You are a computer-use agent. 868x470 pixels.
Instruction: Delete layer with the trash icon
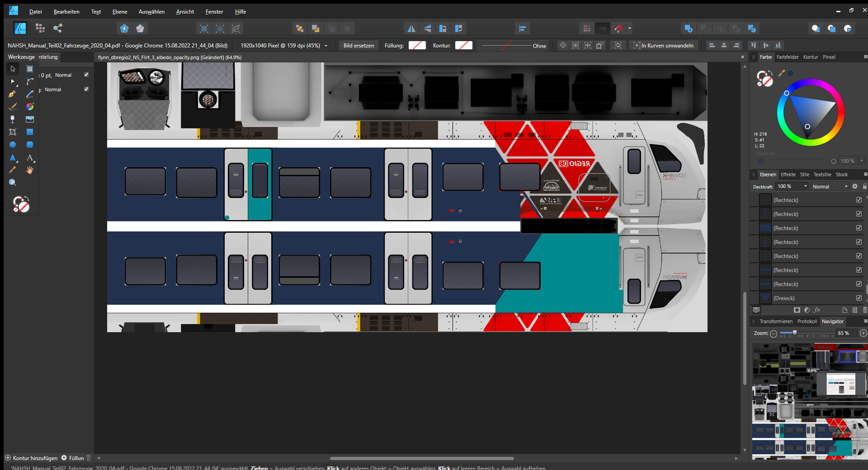[864, 310]
